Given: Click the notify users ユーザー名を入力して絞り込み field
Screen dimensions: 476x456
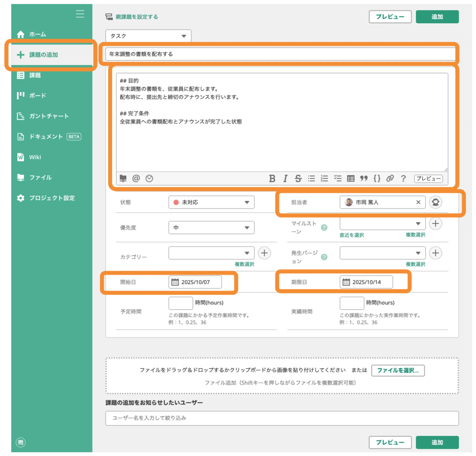Looking at the screenshot, I should [x=282, y=418].
